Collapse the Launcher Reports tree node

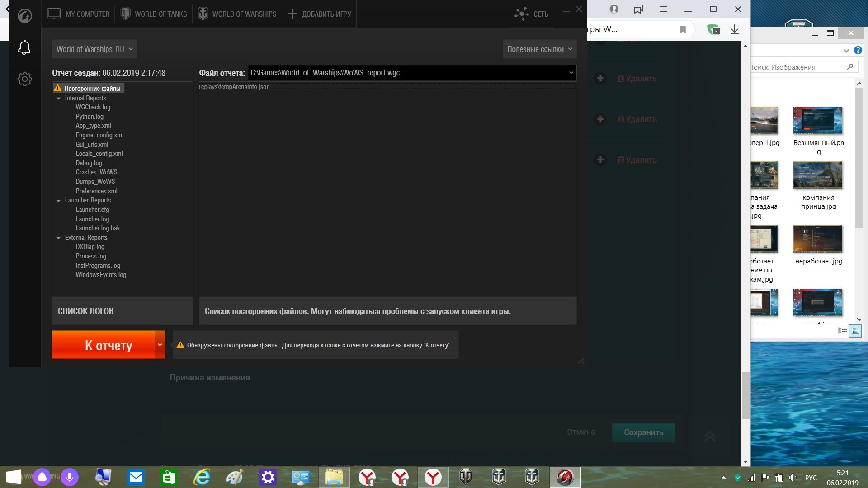[58, 201]
